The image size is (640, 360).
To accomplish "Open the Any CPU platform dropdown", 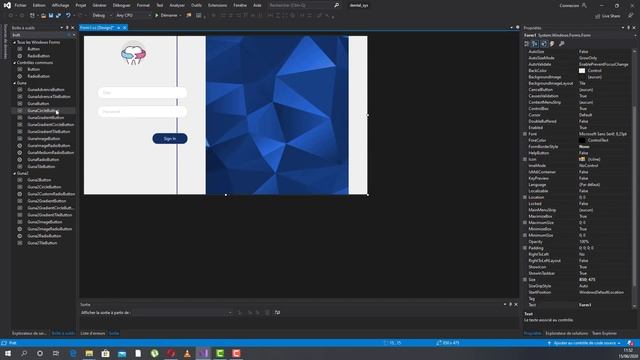I will click(133, 16).
